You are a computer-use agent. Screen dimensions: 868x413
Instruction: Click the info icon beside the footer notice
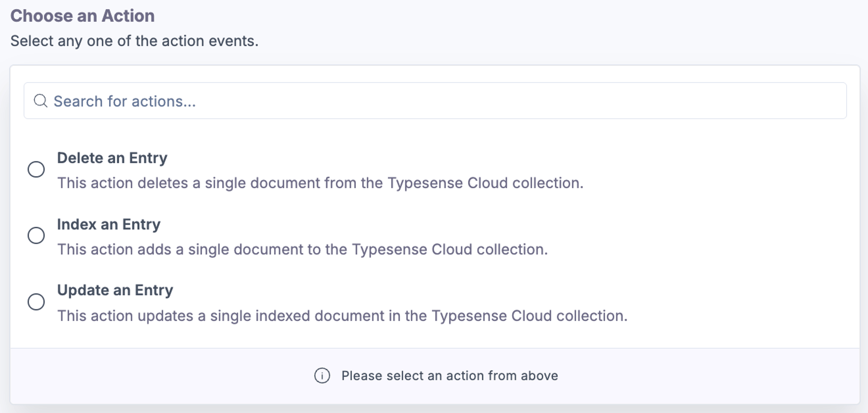[322, 376]
